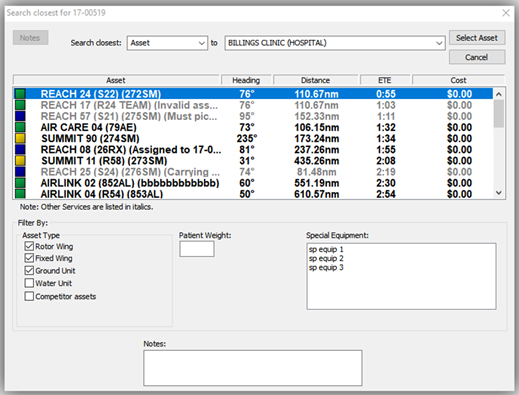Click the 81.48nm distance value

point(317,172)
